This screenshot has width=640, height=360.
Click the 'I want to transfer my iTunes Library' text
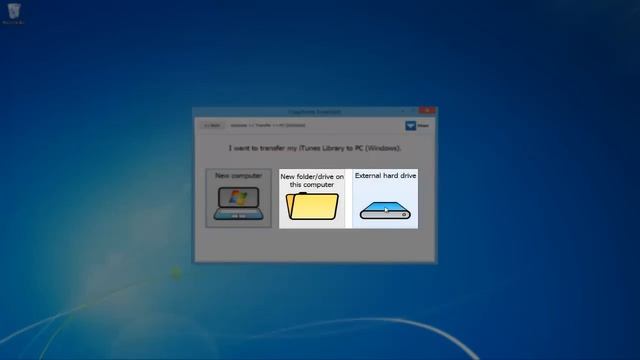[x=315, y=148]
